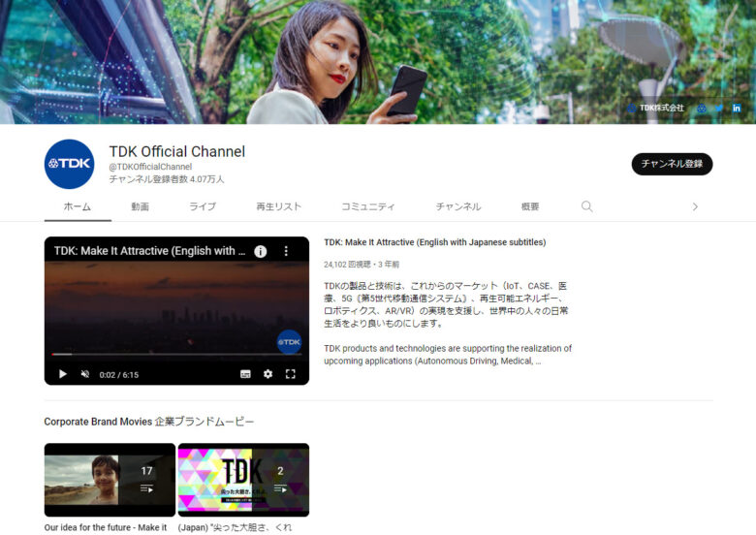Open the 再生リスト tab
Image resolution: width=756 pixels, height=535 pixels.
point(279,206)
